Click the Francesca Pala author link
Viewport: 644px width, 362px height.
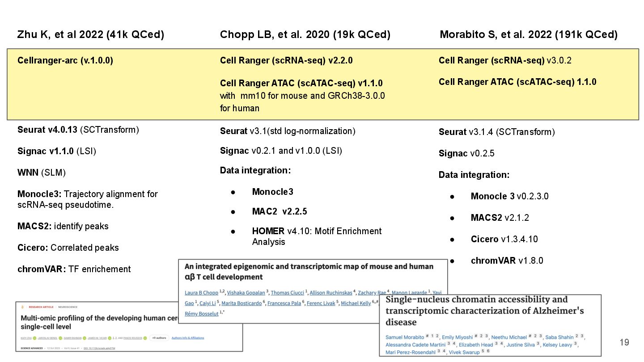284,303
